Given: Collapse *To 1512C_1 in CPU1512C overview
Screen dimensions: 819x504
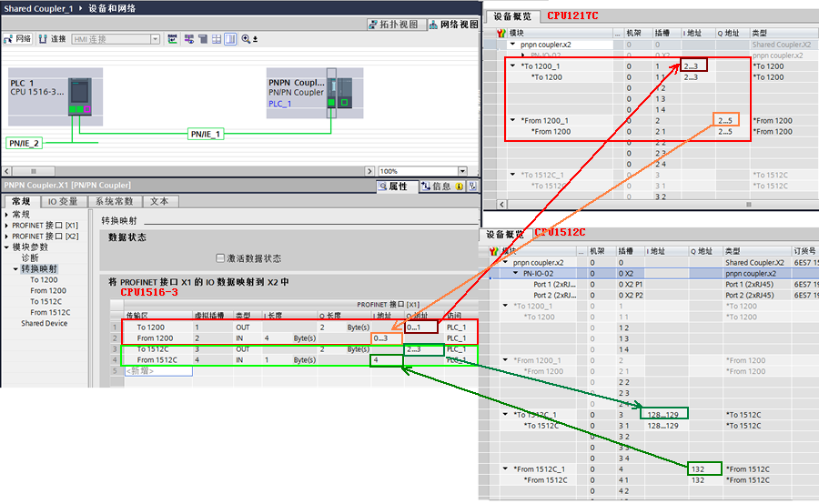Looking at the screenshot, I should click(x=505, y=415).
